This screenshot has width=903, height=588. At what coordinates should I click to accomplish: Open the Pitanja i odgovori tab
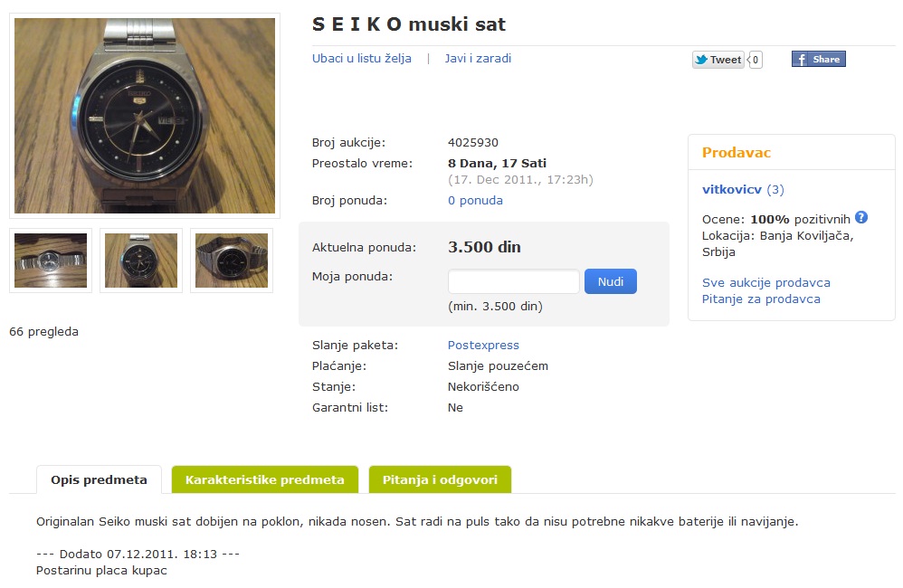(x=440, y=479)
